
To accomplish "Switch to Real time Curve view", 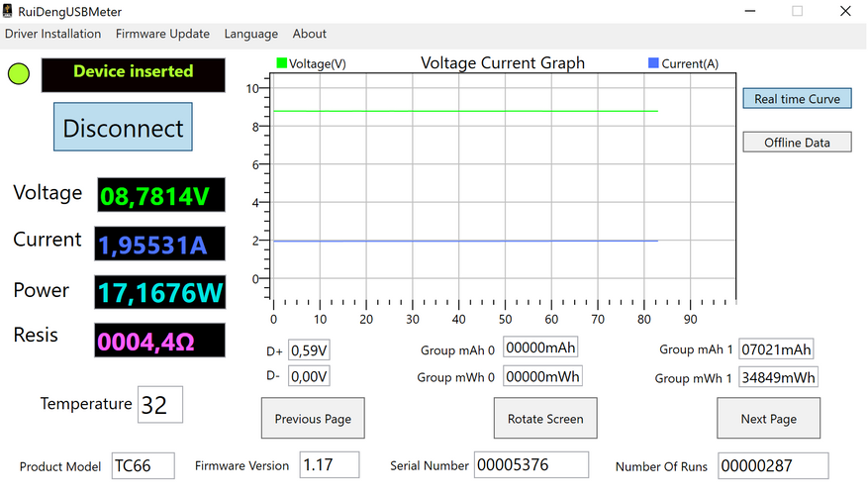I will (x=797, y=99).
